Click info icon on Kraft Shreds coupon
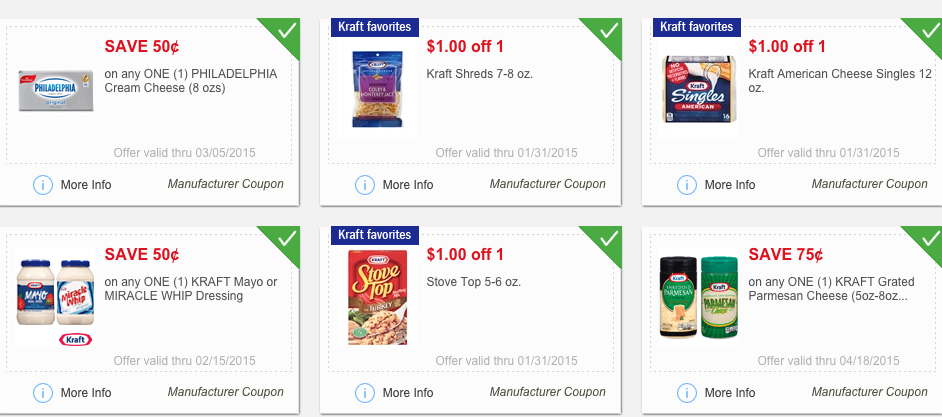 tap(365, 185)
